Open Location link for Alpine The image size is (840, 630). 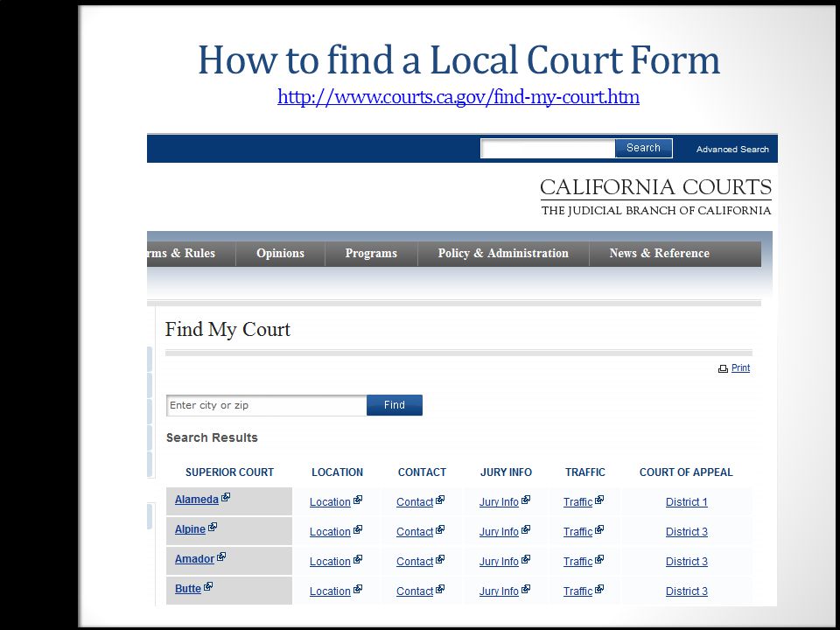pyautogui.click(x=330, y=532)
